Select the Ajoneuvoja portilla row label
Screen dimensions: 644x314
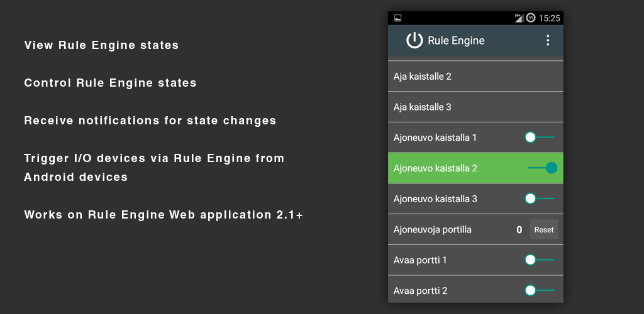point(433,230)
